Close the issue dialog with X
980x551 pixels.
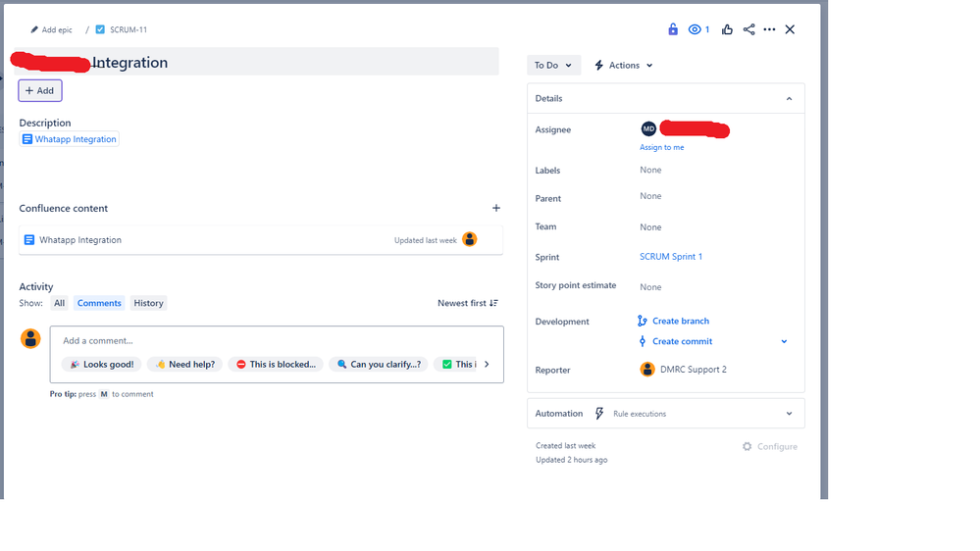(x=790, y=29)
